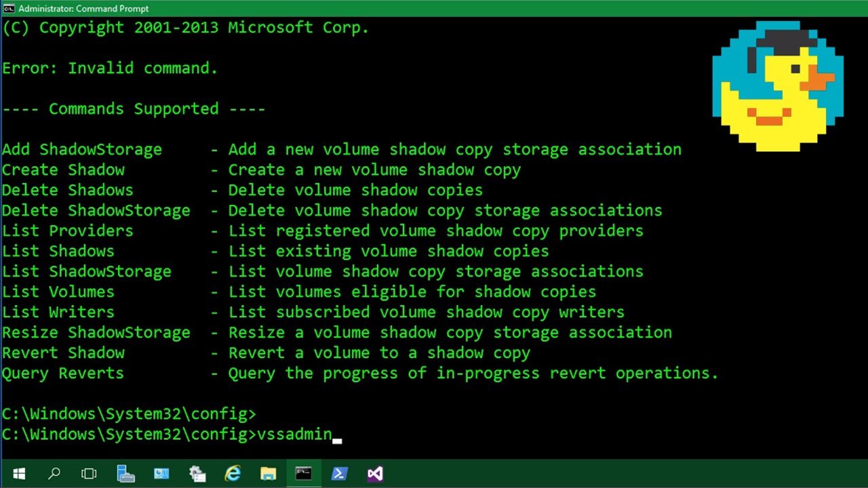
Task: Click the '---- Commands Supported ----' heading
Action: (x=134, y=108)
